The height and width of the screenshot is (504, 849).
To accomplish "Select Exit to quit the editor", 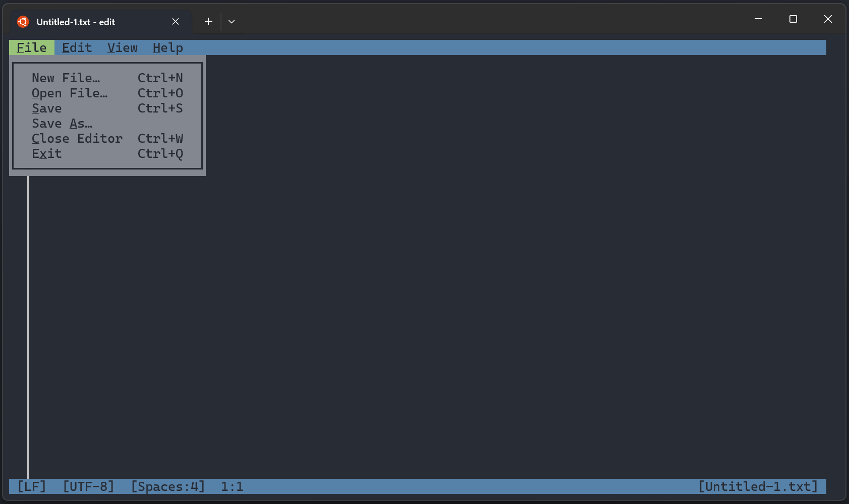I will point(46,153).
